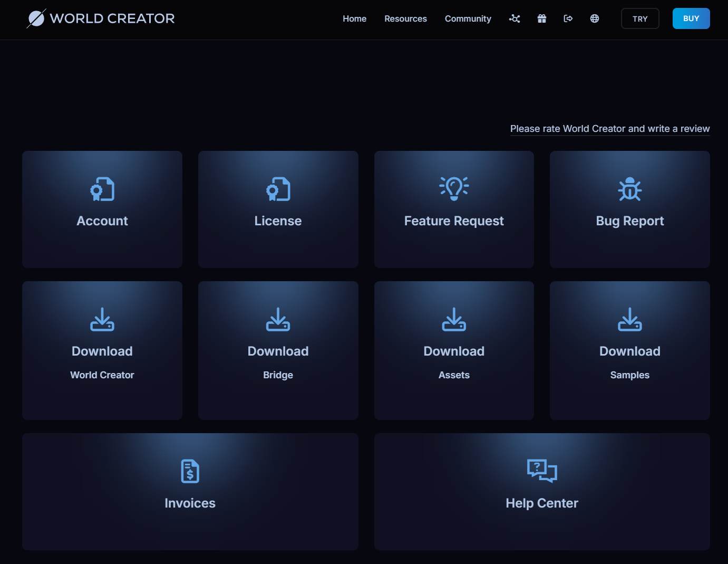The height and width of the screenshot is (564, 728).
Task: Click the Bug Report bug icon
Action: pos(630,189)
